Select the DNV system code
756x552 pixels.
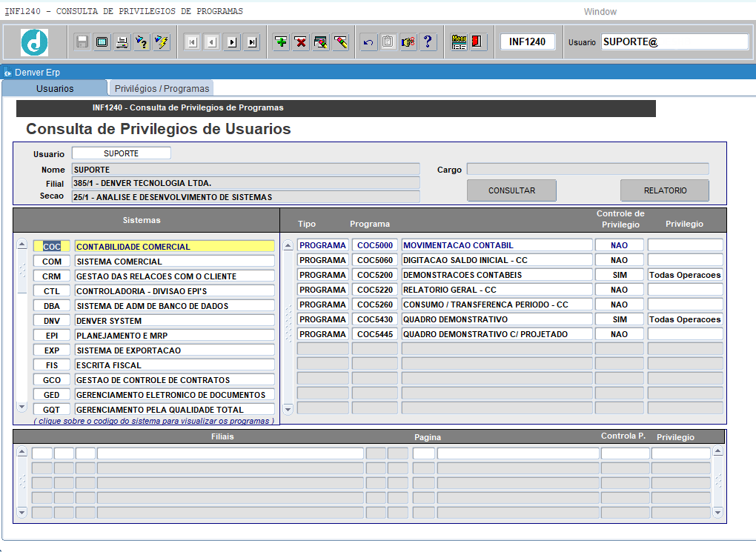(x=52, y=321)
